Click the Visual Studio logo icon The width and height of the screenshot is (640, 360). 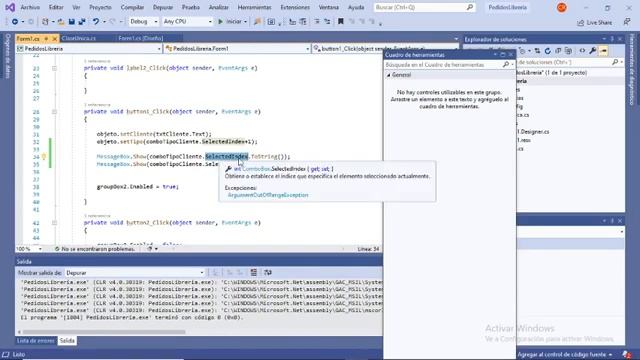pyautogui.click(x=10, y=7)
